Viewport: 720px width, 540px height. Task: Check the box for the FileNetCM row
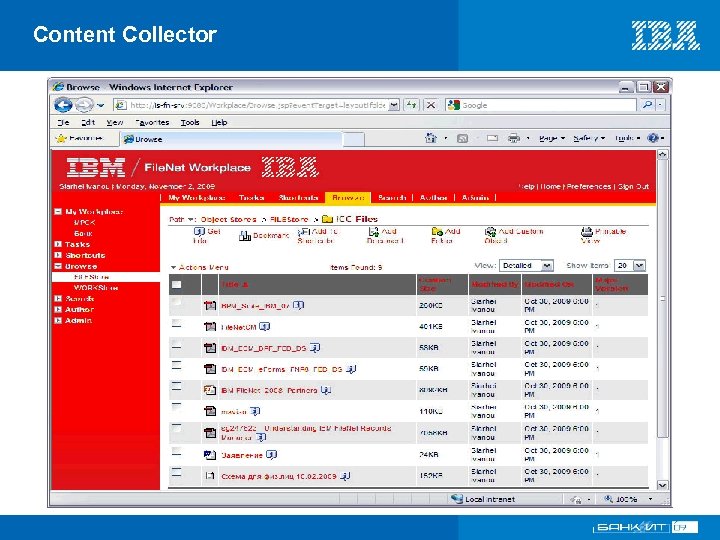[x=176, y=323]
